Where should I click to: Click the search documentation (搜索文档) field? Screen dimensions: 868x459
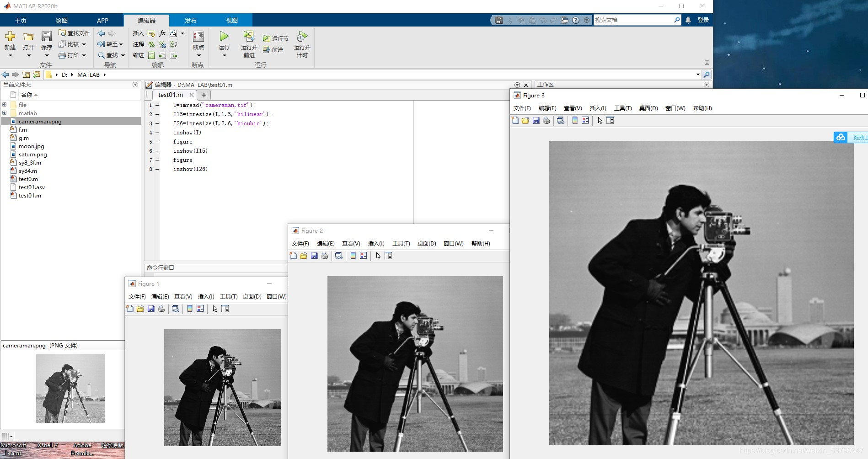[633, 20]
